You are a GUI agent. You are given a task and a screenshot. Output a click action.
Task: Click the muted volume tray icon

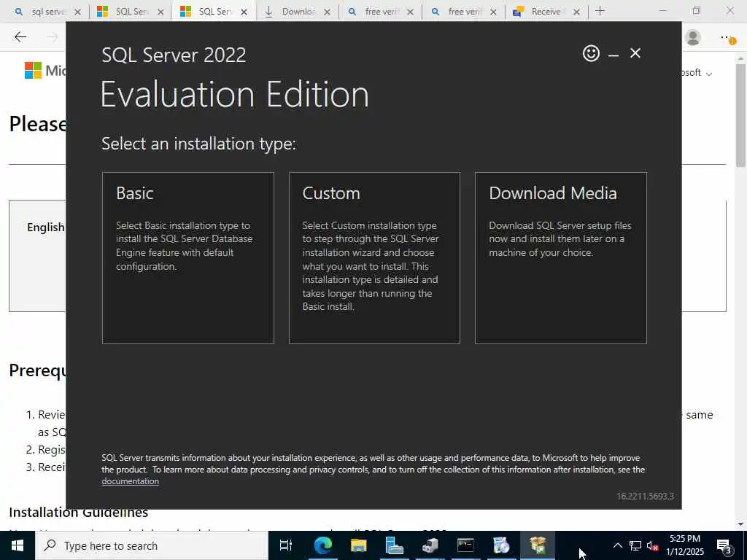coord(653,545)
